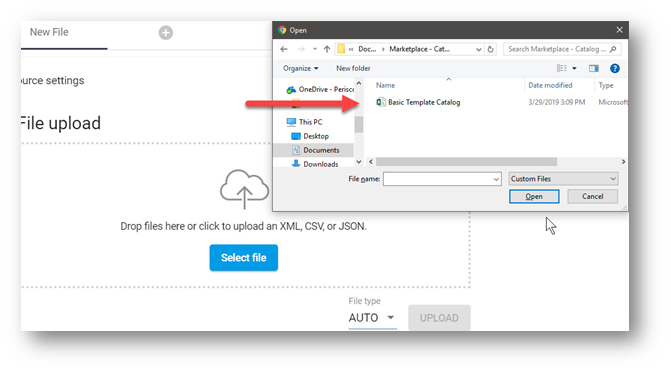Toggle the preview pane icon

tap(594, 68)
